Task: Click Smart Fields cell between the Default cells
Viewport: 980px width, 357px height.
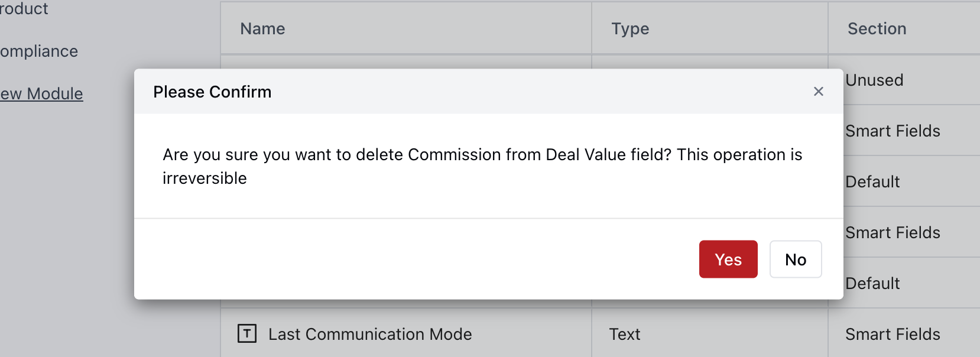Action: point(893,233)
